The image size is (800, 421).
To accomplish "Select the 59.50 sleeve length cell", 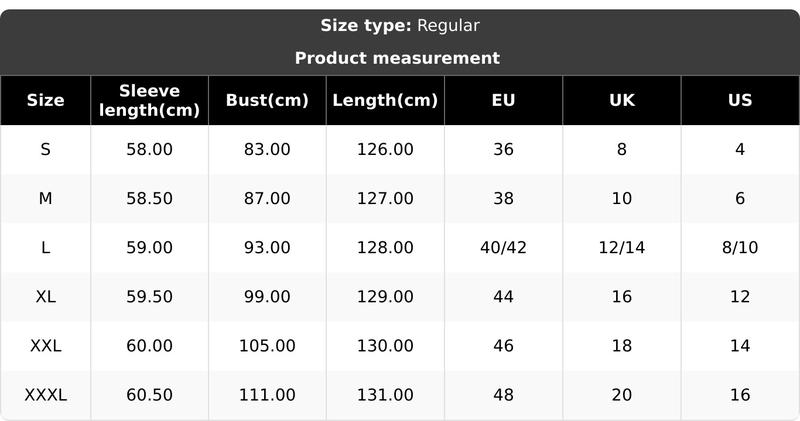I will coord(149,297).
